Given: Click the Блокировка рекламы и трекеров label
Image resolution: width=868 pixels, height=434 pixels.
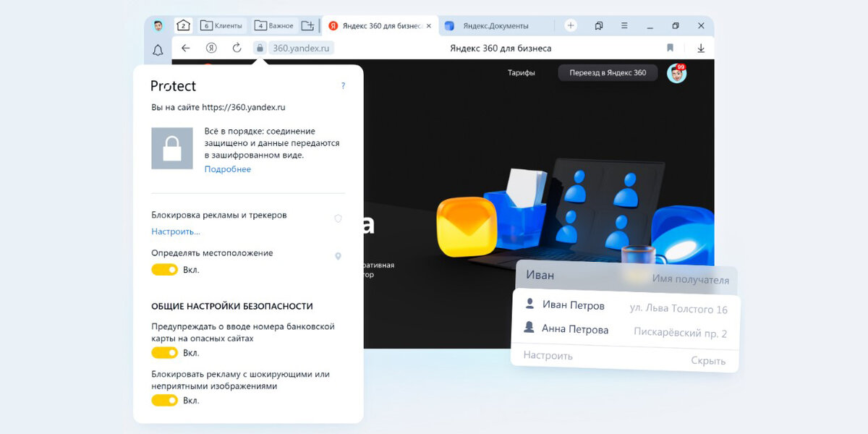Looking at the screenshot, I should [219, 215].
